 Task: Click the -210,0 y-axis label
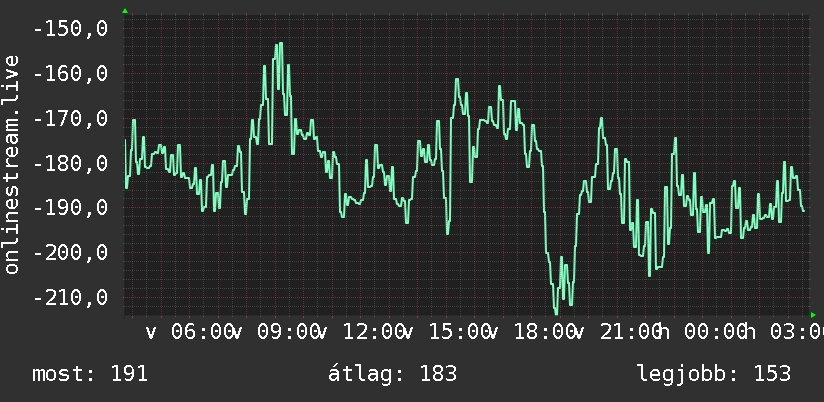(70, 297)
